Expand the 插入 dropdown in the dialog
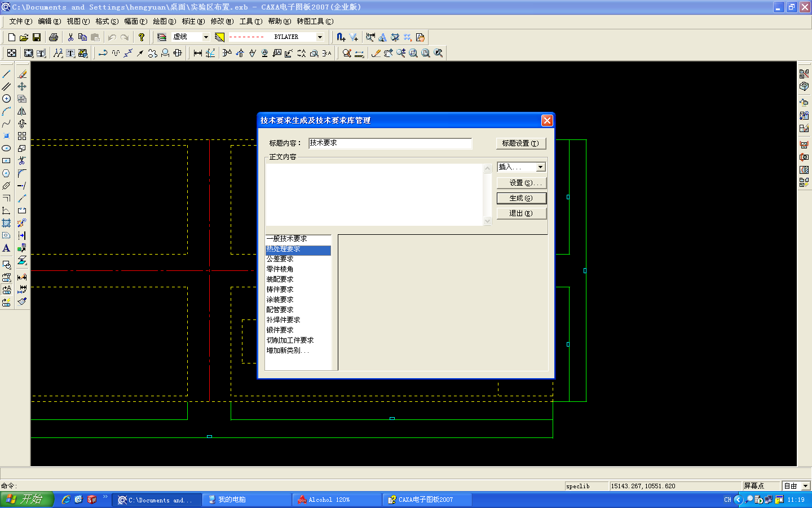This screenshot has width=812, height=508. tap(540, 167)
